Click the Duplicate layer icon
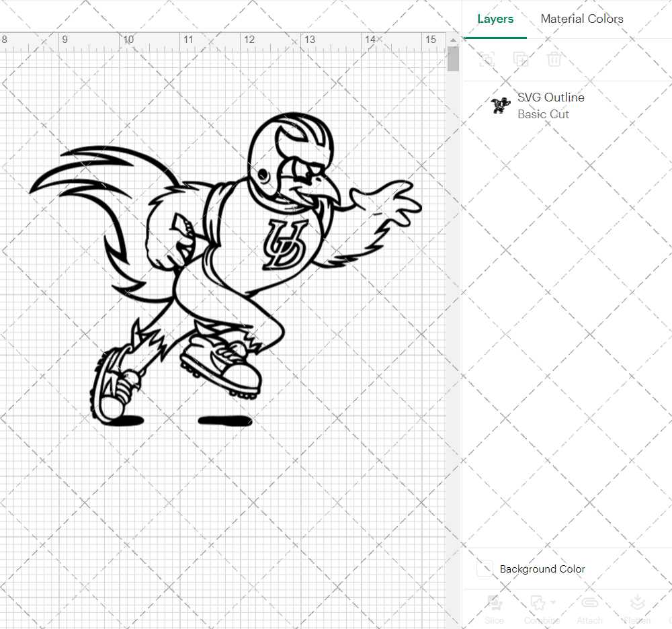The image size is (672, 629). tap(520, 59)
